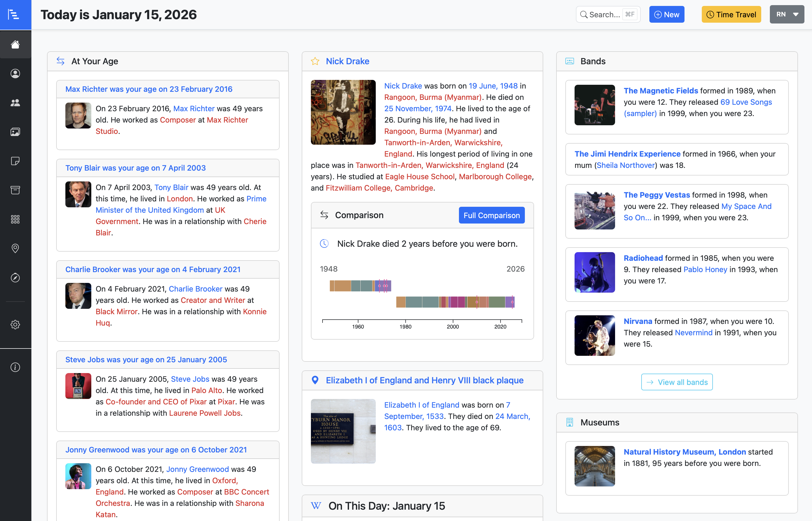The height and width of the screenshot is (521, 812).
Task: Open the single person profile sidebar icon
Action: 15,73
